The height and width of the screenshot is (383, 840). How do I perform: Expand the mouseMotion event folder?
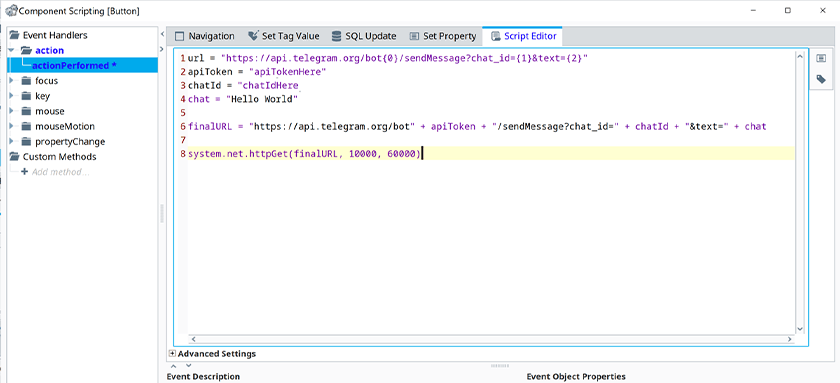click(12, 126)
